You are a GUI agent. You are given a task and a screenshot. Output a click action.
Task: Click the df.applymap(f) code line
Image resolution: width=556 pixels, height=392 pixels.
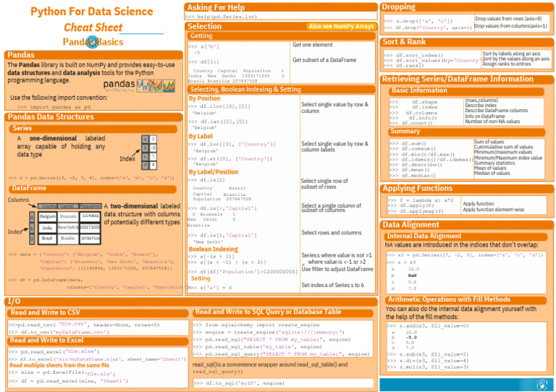[x=416, y=211]
